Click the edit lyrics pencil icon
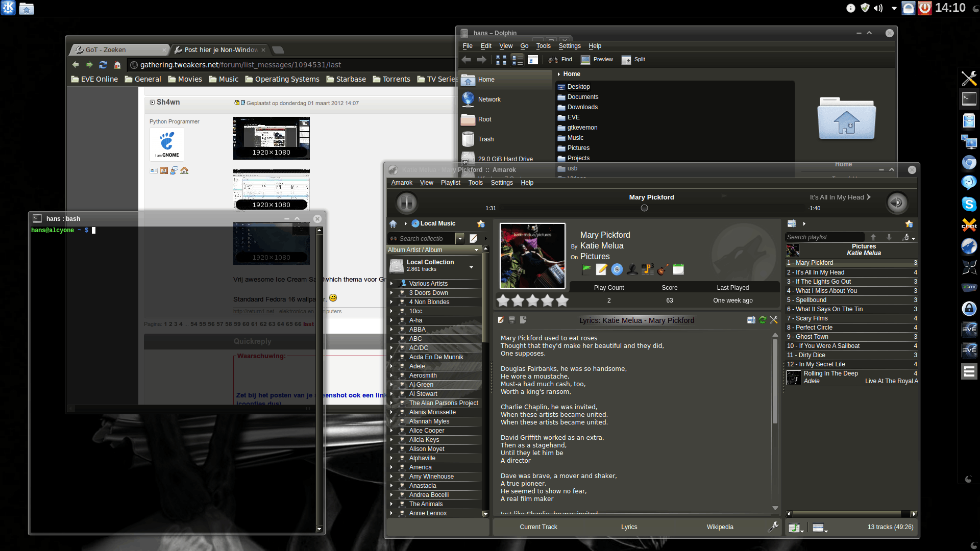 (x=501, y=320)
